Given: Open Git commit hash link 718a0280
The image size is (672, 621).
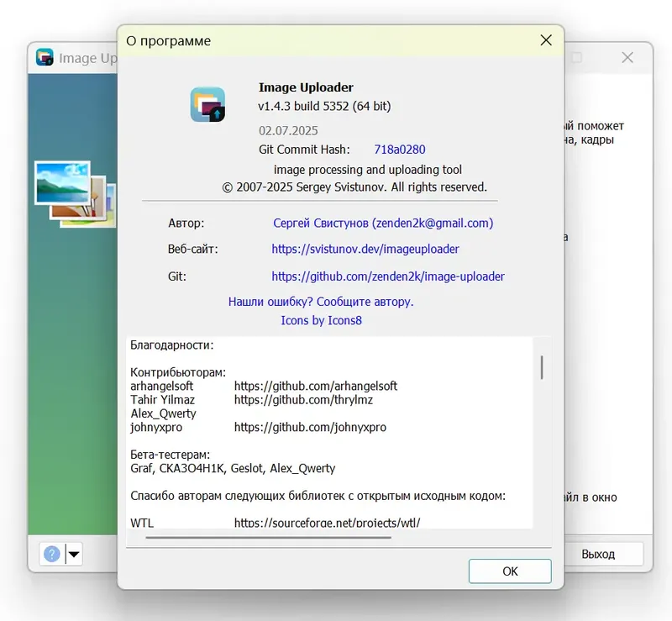Looking at the screenshot, I should click(x=399, y=149).
